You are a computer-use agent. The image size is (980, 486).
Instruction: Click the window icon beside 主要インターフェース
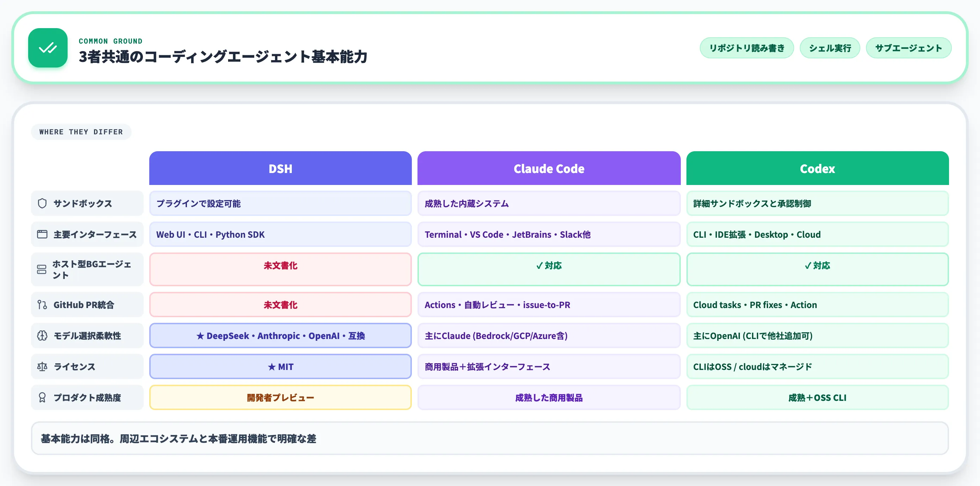[x=42, y=235]
